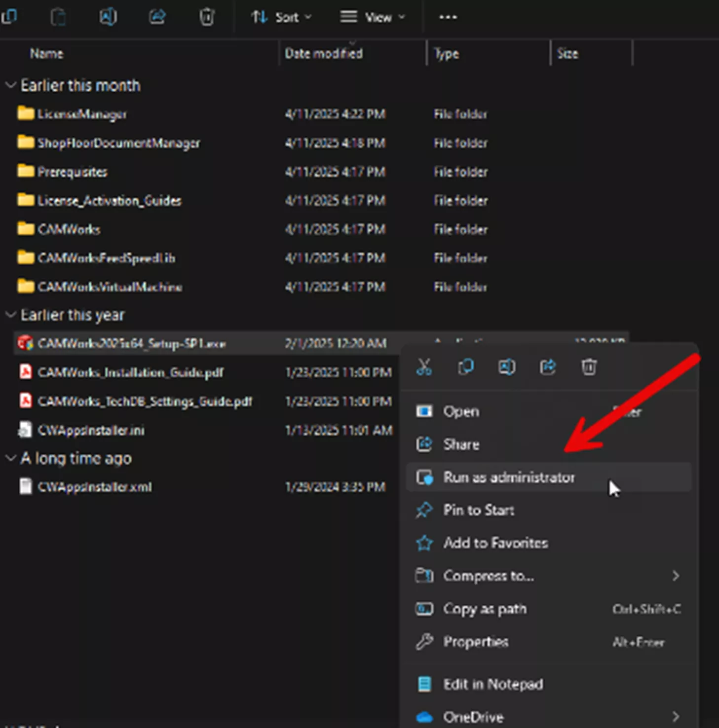Image resolution: width=719 pixels, height=728 pixels.
Task: Select the CAMWorks folder
Action: pyautogui.click(x=69, y=229)
